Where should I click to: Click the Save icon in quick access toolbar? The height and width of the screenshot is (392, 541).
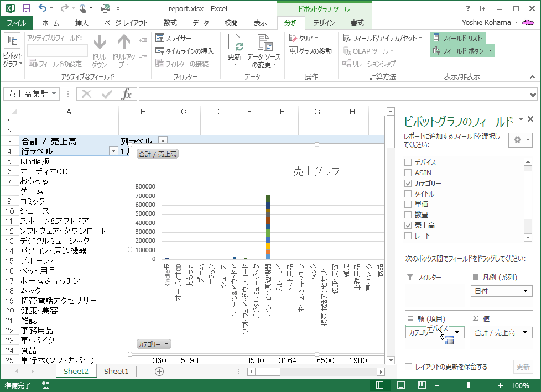click(x=26, y=8)
